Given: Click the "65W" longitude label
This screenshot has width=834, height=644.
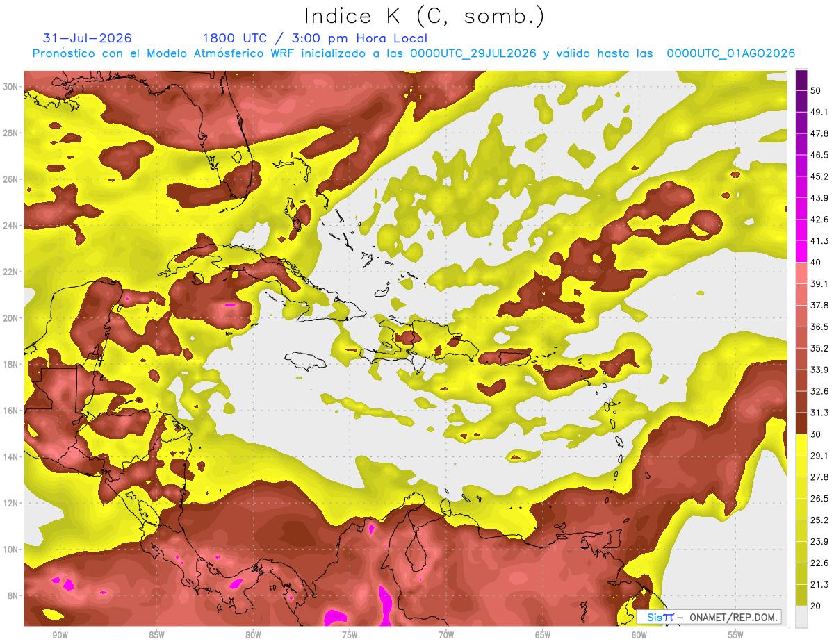Looking at the screenshot, I should [x=543, y=635].
